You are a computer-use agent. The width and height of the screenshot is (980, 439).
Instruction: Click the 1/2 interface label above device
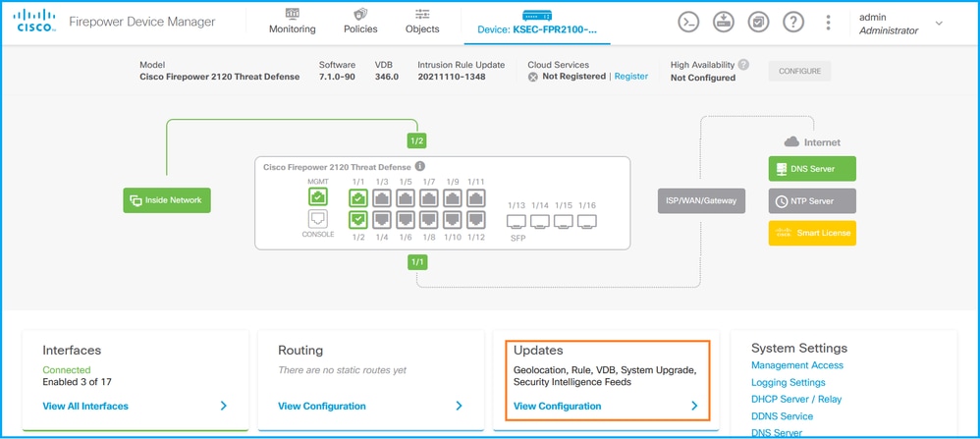[417, 140]
